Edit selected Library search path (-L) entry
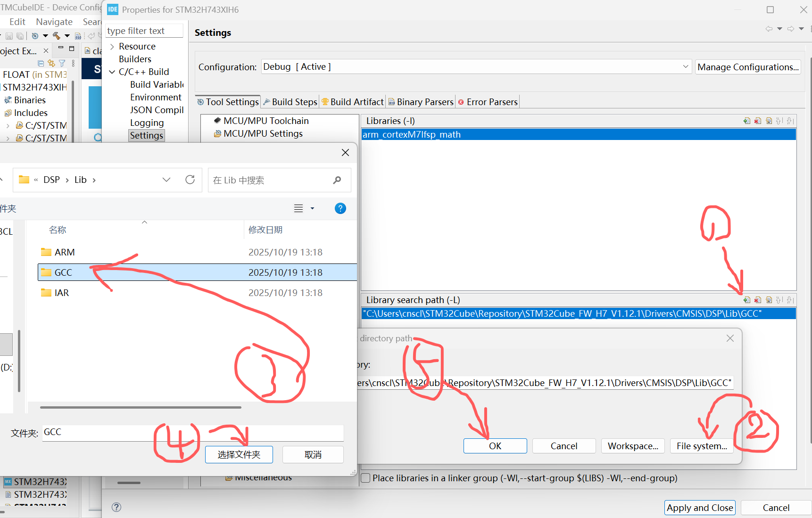Image resolution: width=812 pixels, height=518 pixels. coord(769,300)
